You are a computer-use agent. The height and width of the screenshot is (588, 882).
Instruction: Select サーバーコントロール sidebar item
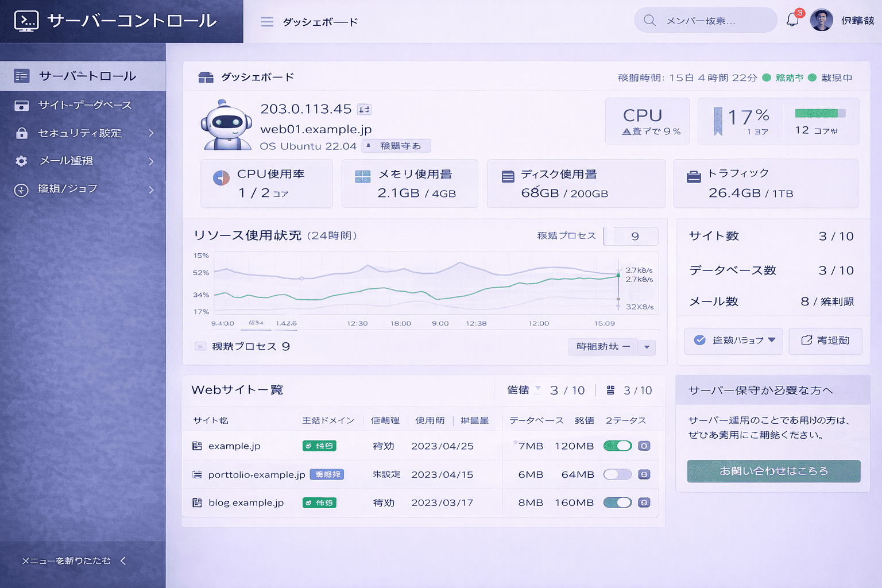tap(87, 76)
